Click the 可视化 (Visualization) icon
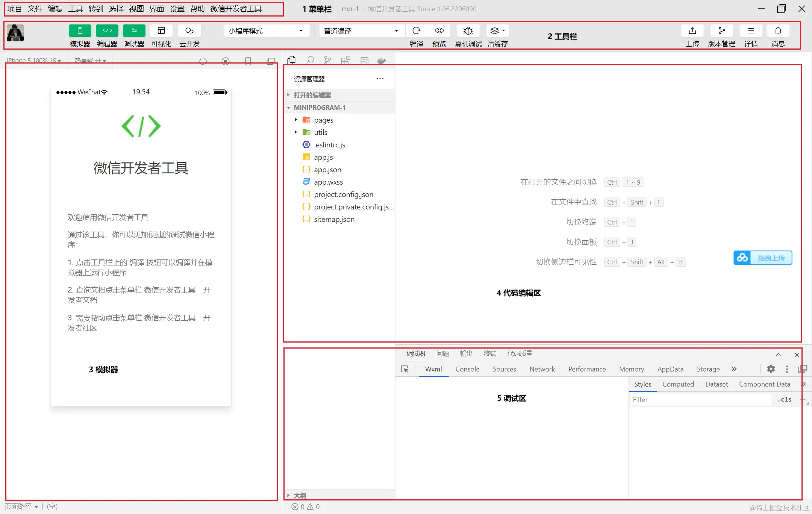 (x=161, y=31)
